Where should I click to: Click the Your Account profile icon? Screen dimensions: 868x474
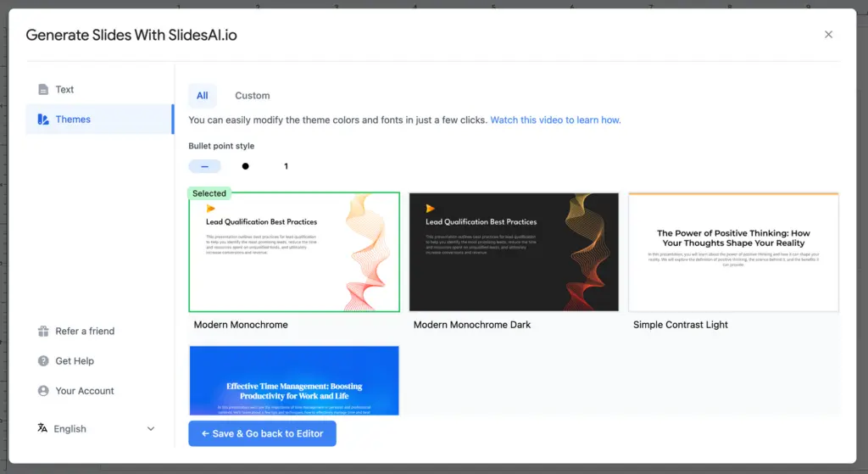[x=43, y=391]
